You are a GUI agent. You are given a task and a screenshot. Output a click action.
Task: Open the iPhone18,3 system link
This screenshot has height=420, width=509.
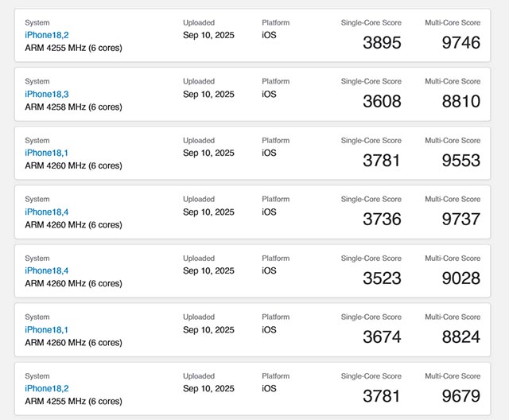[x=47, y=94]
